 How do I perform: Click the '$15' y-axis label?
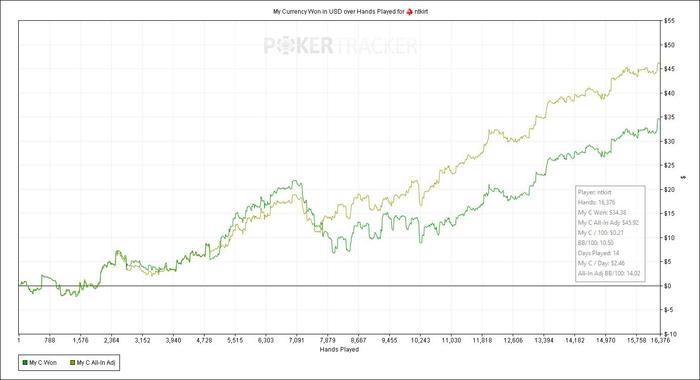[669, 213]
